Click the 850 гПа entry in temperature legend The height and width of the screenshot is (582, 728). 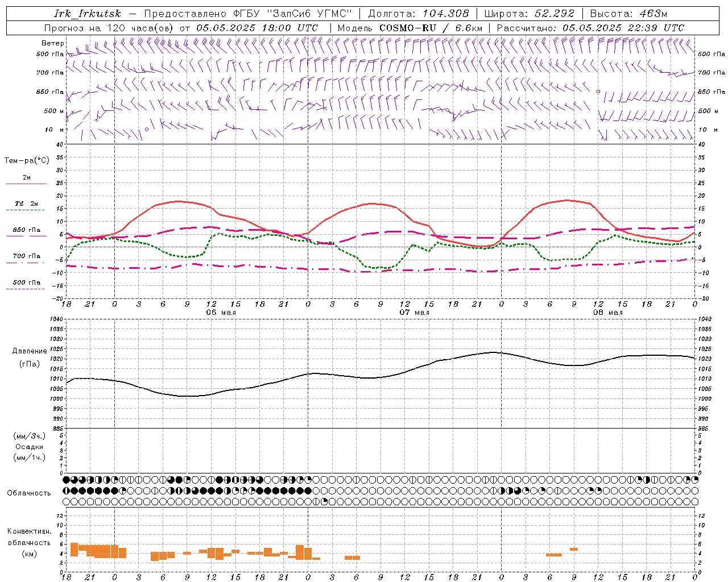[x=27, y=230]
